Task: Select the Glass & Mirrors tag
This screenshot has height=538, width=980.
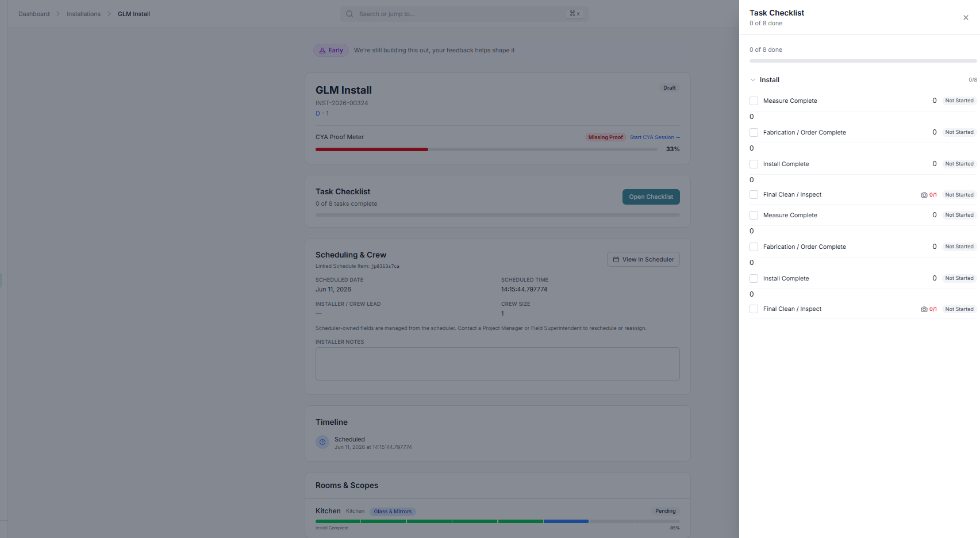Action: 393,512
